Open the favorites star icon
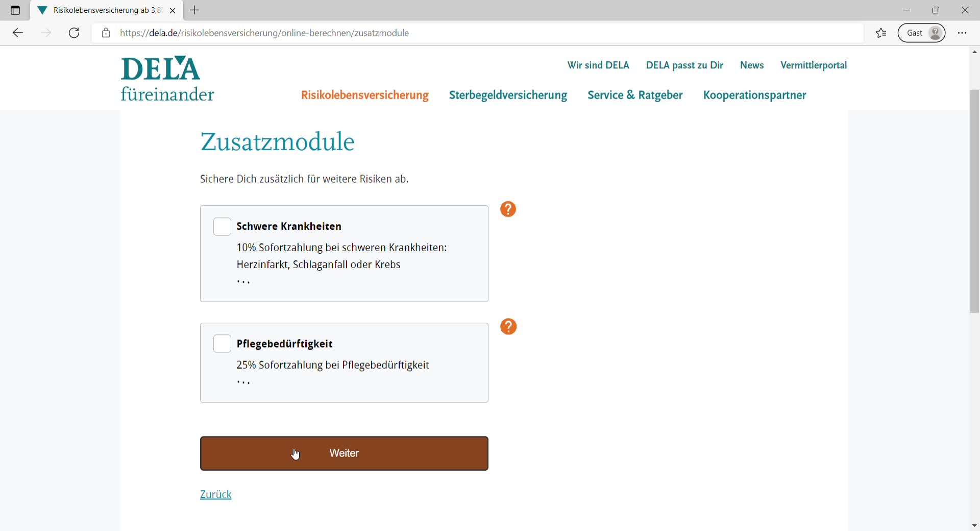The width and height of the screenshot is (980, 531). 881,33
